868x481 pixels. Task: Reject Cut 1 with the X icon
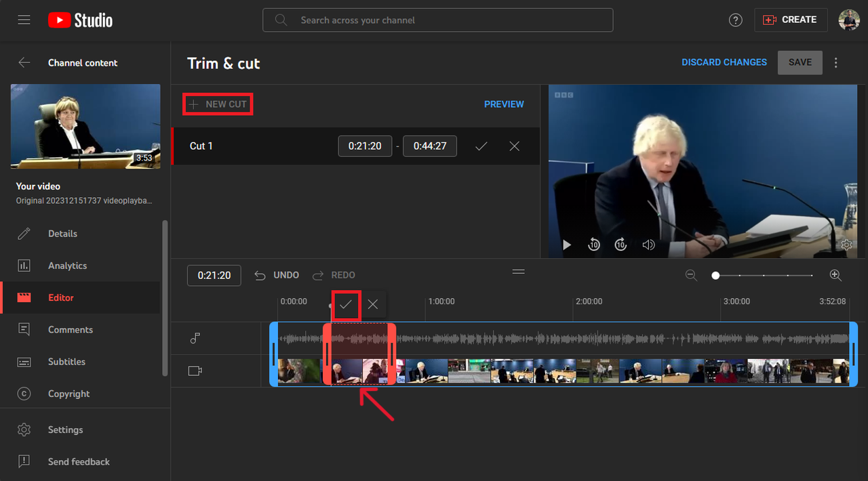click(514, 146)
